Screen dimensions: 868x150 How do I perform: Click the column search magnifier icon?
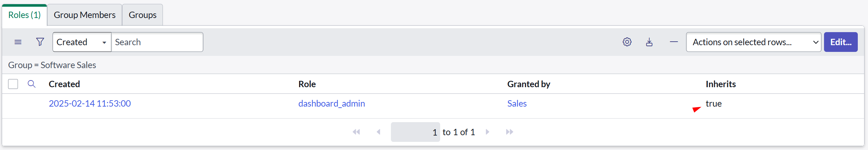pos(32,84)
